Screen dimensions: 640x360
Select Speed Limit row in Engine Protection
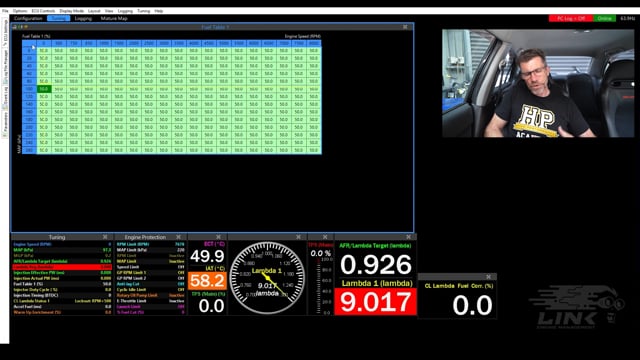point(151,267)
